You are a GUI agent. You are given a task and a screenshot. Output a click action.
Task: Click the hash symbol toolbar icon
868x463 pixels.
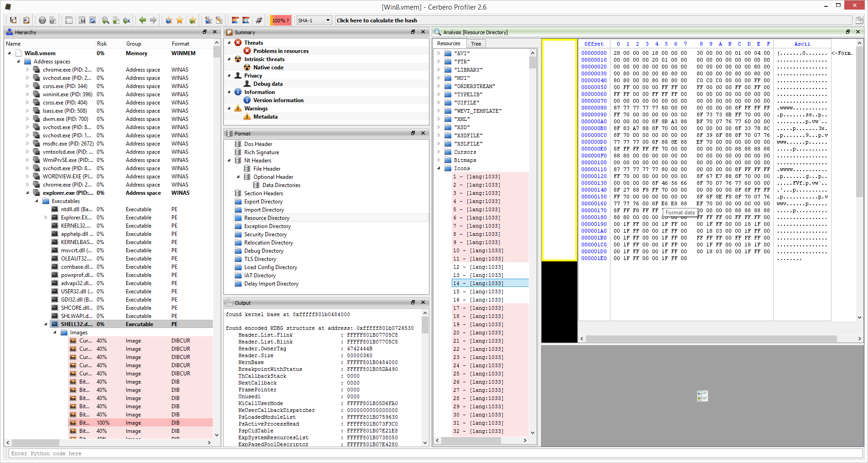click(x=259, y=20)
